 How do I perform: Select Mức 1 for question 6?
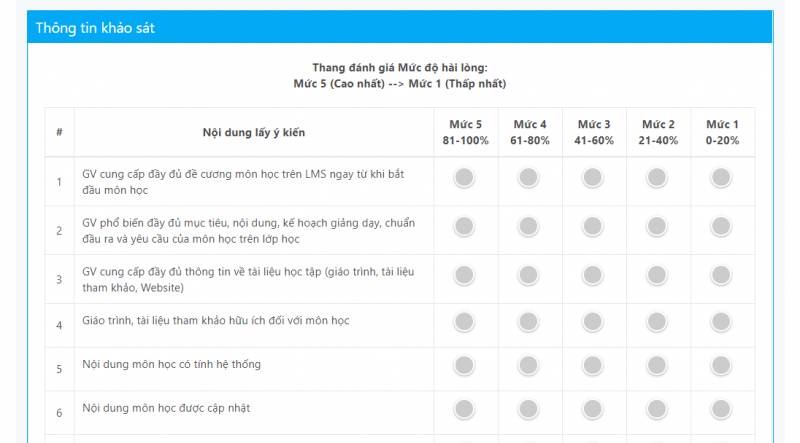[720, 411]
